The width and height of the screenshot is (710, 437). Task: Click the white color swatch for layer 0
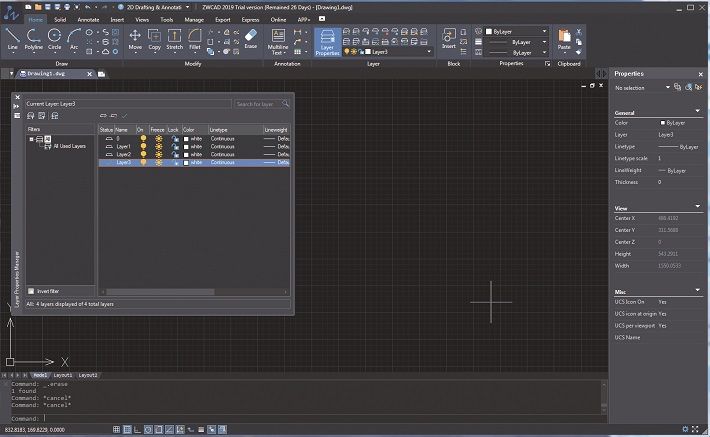(186, 139)
